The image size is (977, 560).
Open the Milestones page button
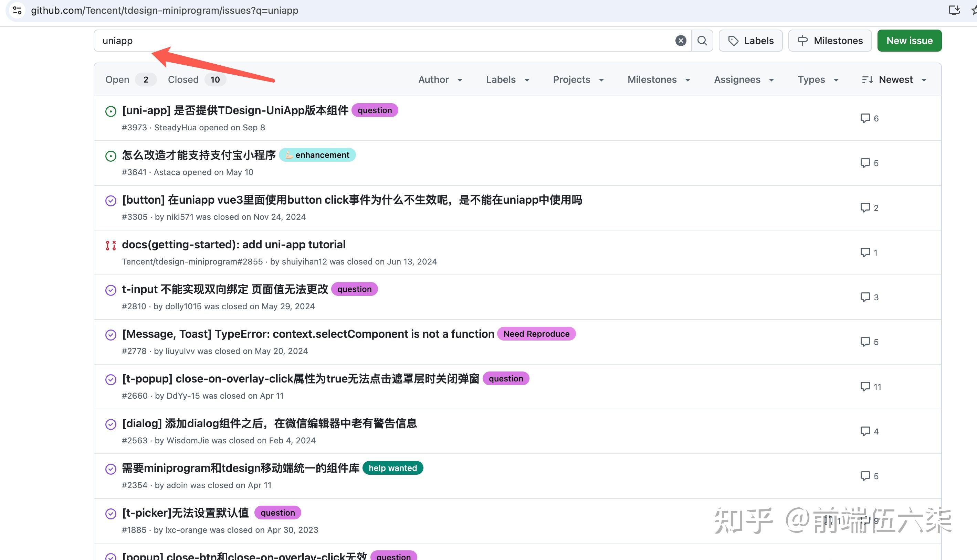(x=830, y=40)
